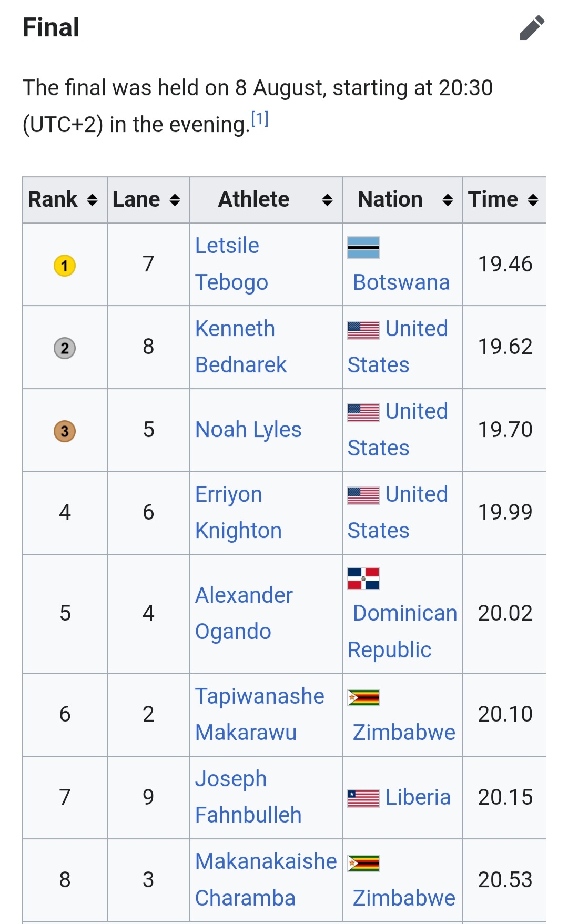Click the Botswana flag icon
Image resolution: width=568 pixels, height=924 pixels.
[363, 248]
